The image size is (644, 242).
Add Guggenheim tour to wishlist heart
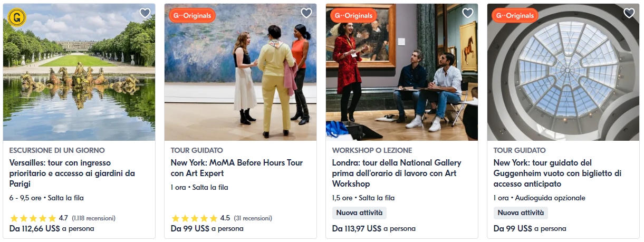[x=629, y=13]
